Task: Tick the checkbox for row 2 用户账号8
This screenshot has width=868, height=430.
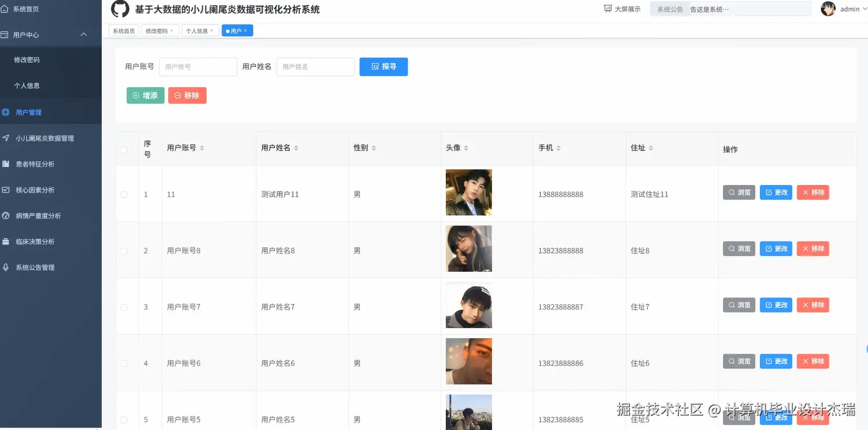Action: click(x=124, y=251)
